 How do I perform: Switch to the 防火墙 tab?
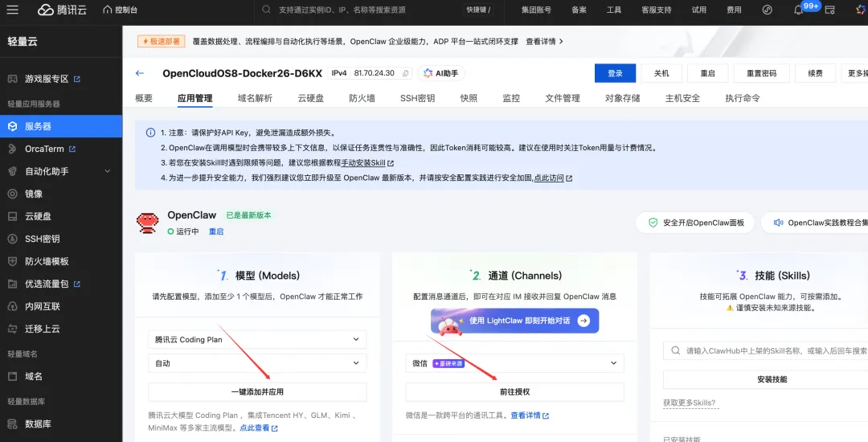[x=362, y=98]
